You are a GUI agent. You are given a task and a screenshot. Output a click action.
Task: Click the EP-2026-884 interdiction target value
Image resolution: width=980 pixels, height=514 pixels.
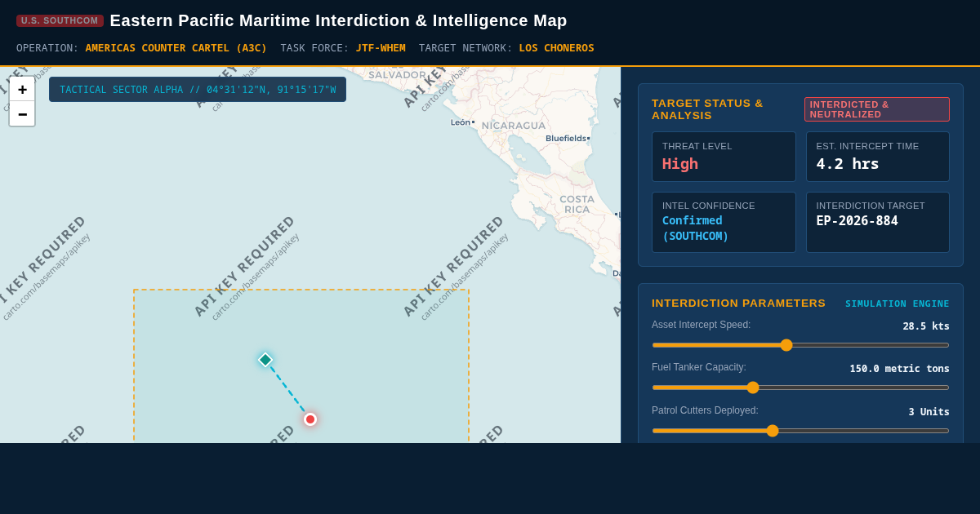(x=857, y=221)
